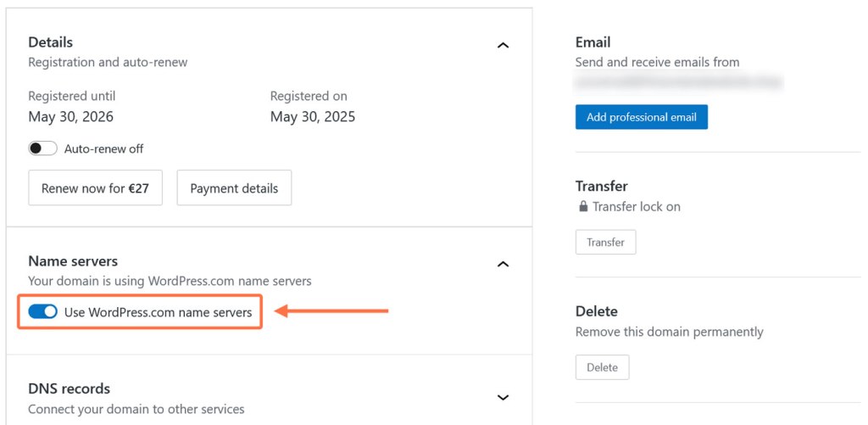Click 'Transfer lock on' status text
The image size is (868, 425).
637,207
